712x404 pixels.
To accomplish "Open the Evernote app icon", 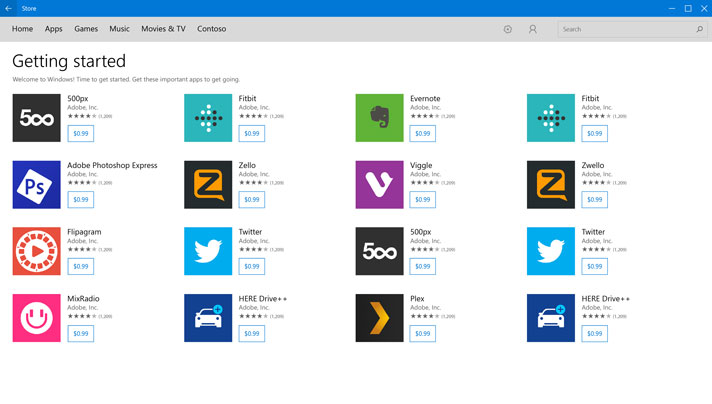I will click(x=379, y=118).
